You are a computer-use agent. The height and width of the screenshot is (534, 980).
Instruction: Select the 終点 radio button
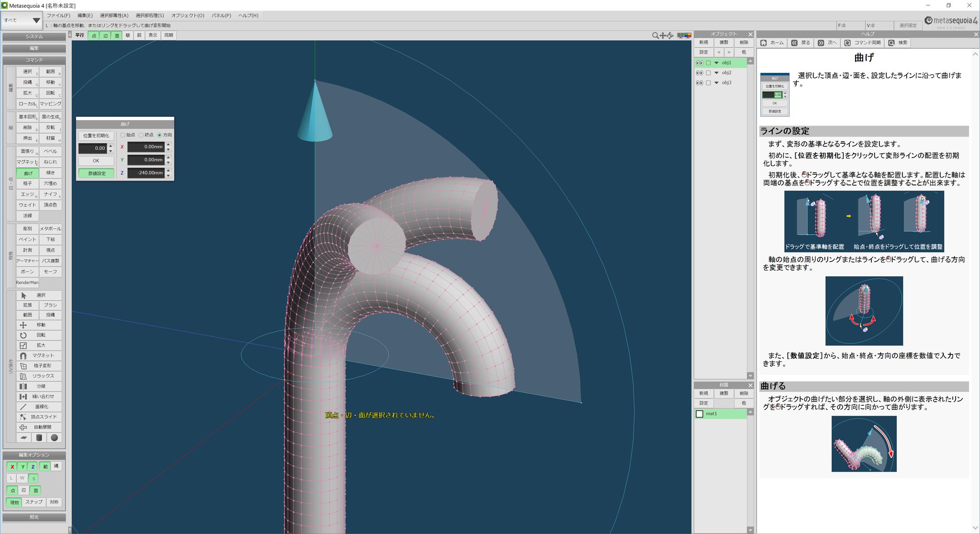point(141,135)
